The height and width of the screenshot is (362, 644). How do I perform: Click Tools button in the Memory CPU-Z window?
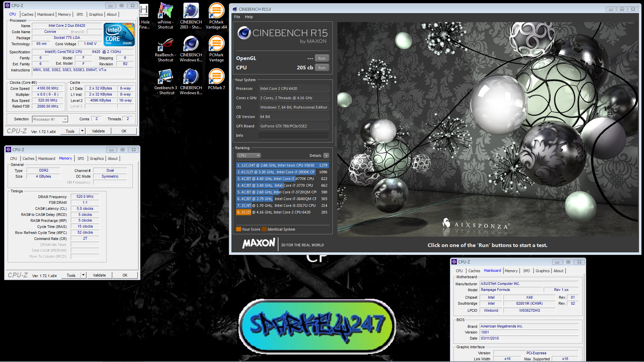(x=71, y=276)
